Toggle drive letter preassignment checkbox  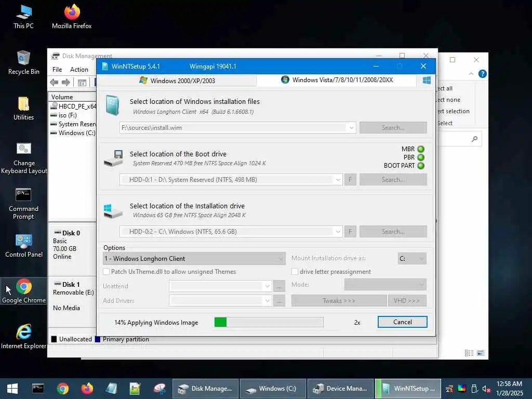pyautogui.click(x=295, y=272)
